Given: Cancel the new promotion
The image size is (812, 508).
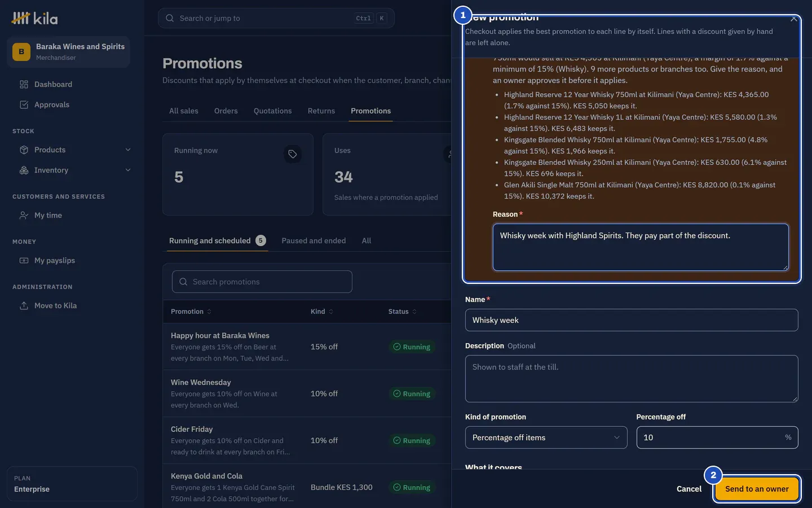Looking at the screenshot, I should [689, 489].
